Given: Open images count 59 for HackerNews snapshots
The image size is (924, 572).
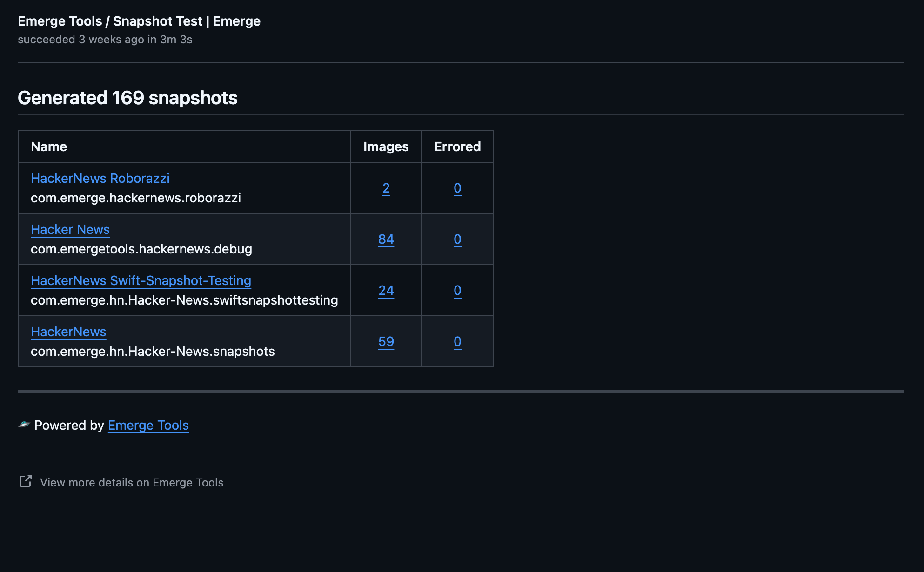Looking at the screenshot, I should coord(386,341).
